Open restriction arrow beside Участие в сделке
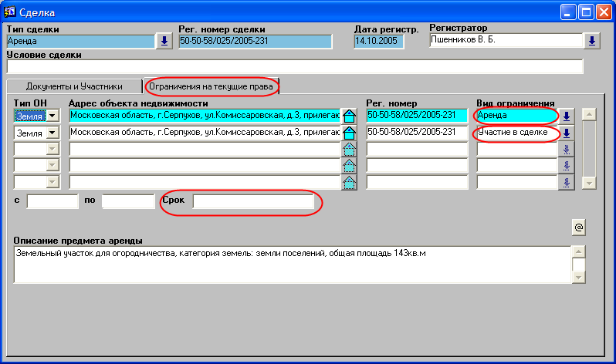The image size is (616, 364). pyautogui.click(x=566, y=133)
